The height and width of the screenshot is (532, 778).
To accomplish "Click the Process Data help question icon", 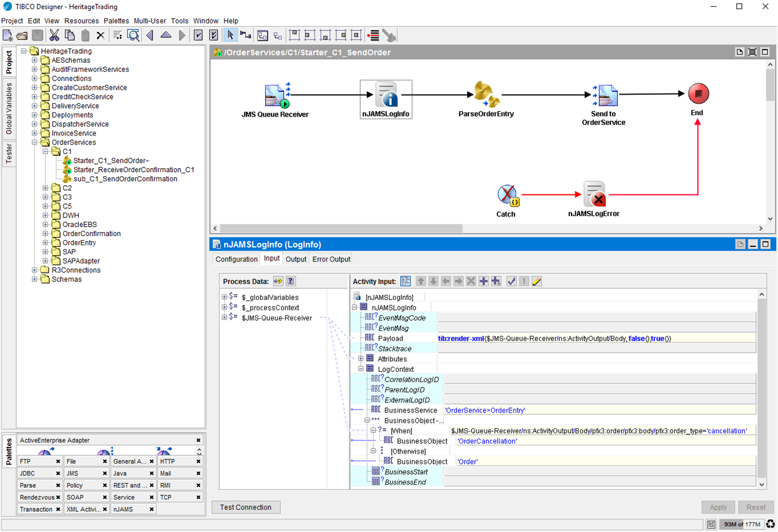I will tap(291, 281).
